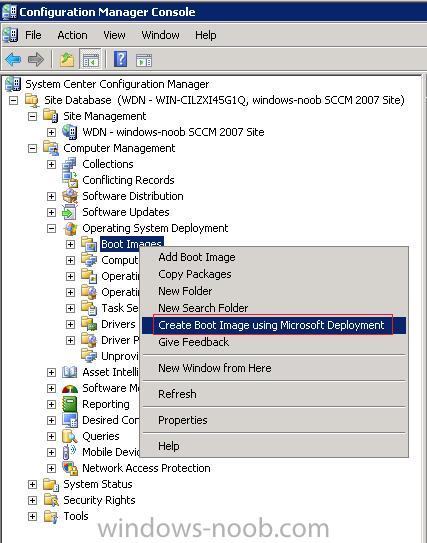Collapse the Site Database node
This screenshot has width=427, height=543.
[13, 100]
